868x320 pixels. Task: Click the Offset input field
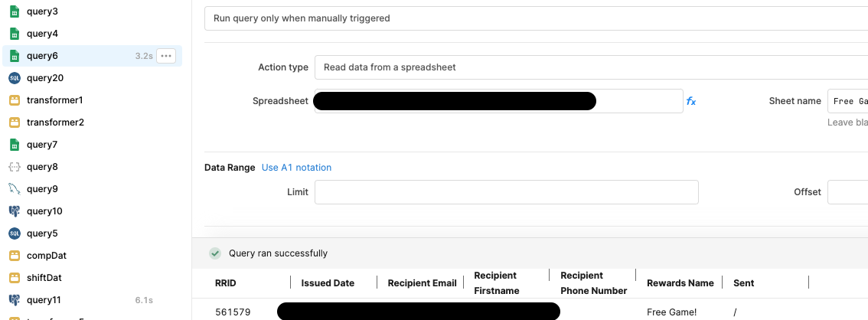(847, 192)
